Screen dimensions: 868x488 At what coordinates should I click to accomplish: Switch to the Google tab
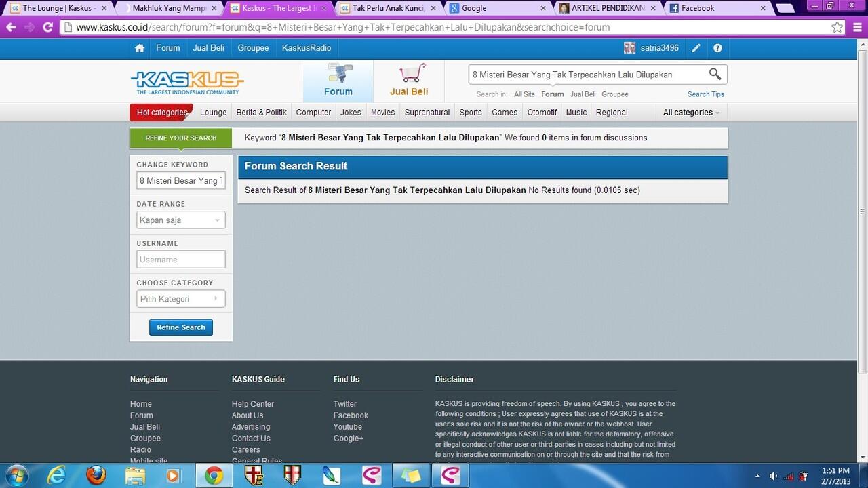point(497,8)
